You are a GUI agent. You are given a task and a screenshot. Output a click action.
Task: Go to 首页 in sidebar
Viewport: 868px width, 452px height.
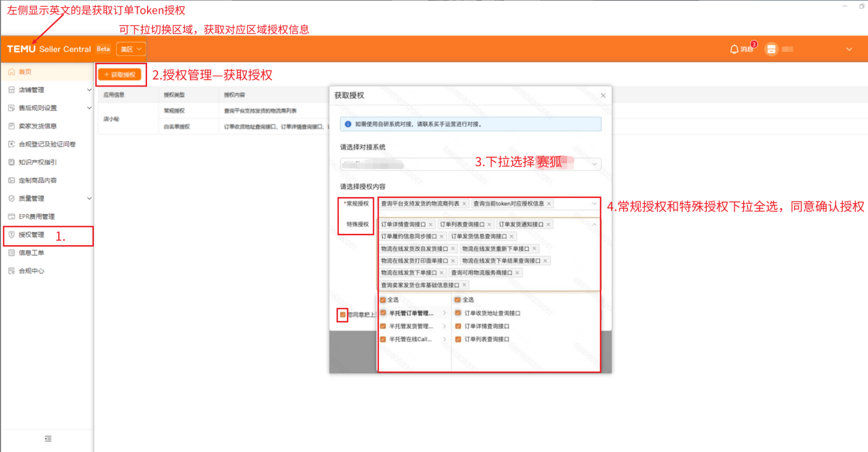point(47,72)
